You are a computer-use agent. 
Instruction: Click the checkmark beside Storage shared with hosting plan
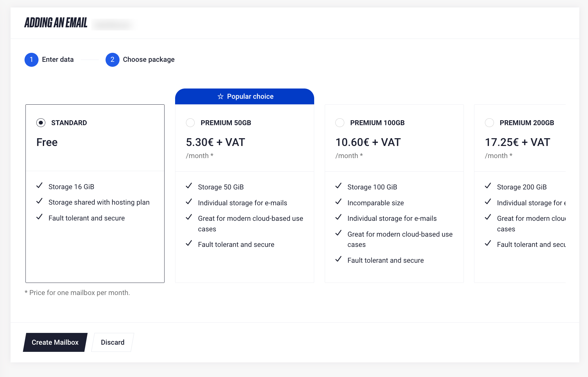tap(39, 201)
